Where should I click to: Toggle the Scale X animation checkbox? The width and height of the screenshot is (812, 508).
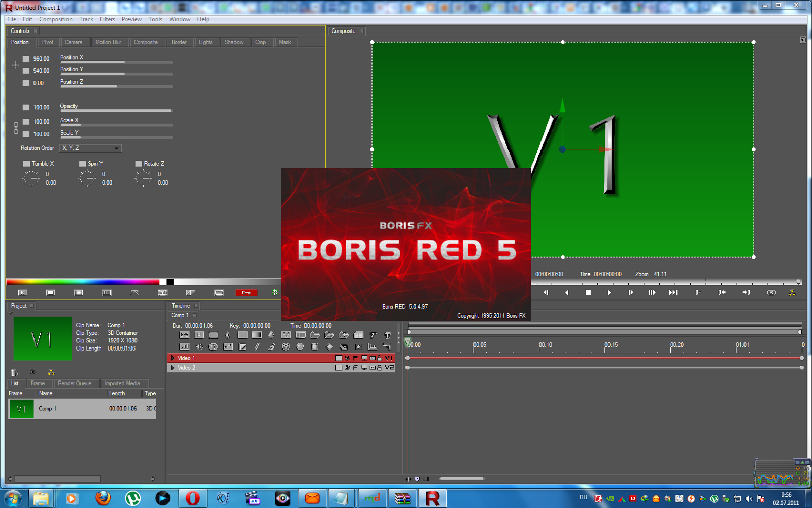[x=26, y=122]
